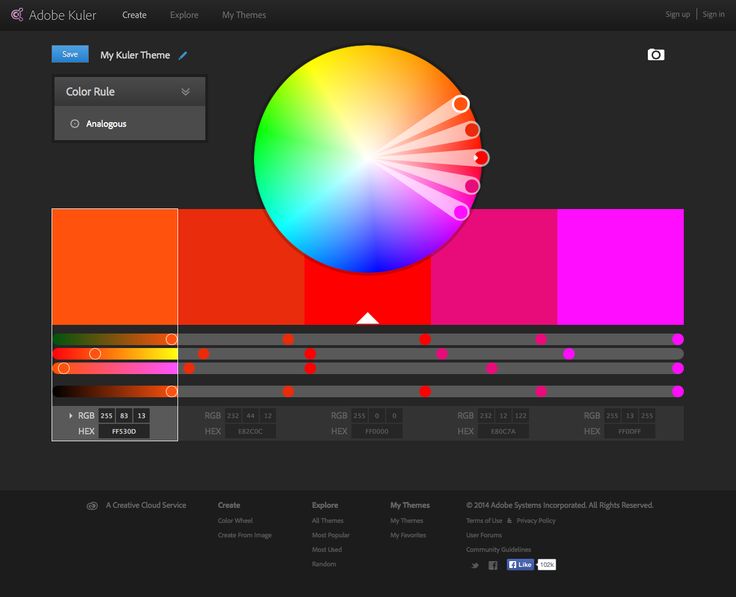Open the All Themes footer link
The width and height of the screenshot is (736, 597).
tap(328, 520)
